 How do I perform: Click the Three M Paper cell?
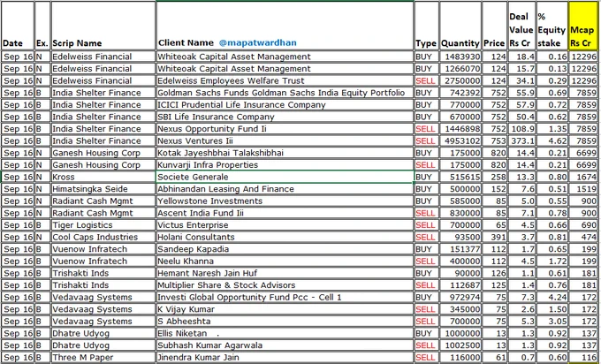click(103, 358)
